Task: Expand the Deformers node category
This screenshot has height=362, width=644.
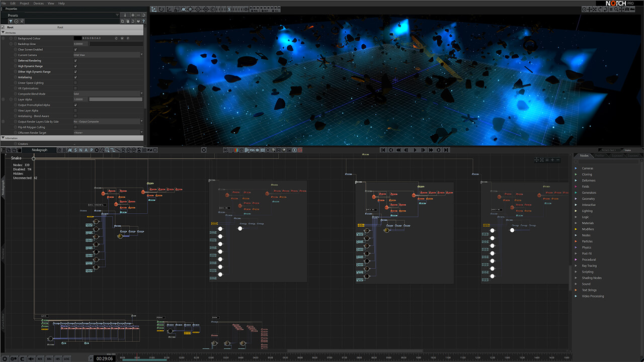Action: [x=576, y=180]
